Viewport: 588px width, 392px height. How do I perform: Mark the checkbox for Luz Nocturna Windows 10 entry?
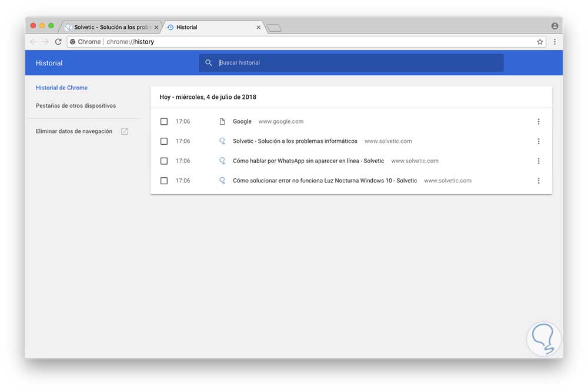[164, 181]
